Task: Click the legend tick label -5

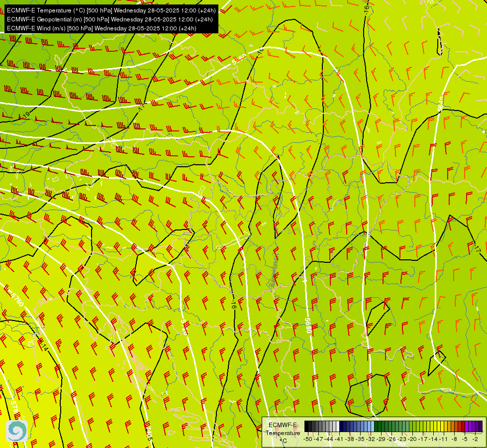Action: 465,439
